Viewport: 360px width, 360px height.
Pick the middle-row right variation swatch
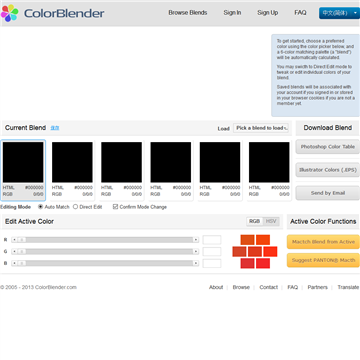(x=270, y=251)
